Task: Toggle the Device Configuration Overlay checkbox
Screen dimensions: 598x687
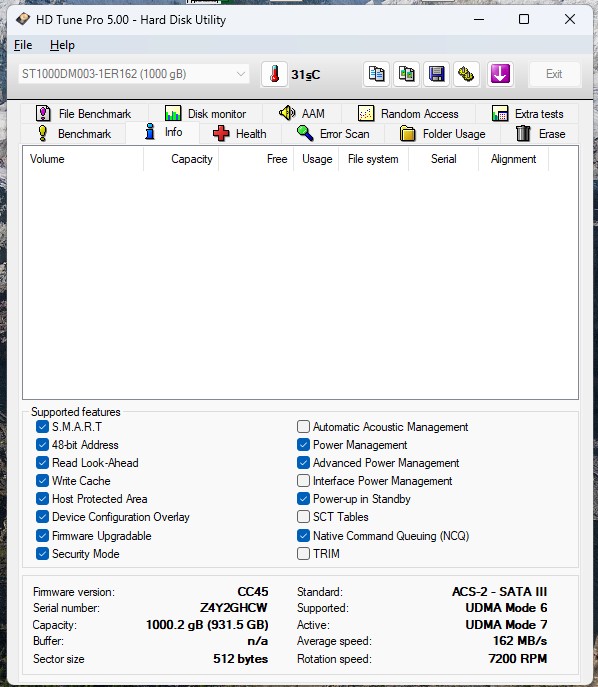Action: (42, 517)
